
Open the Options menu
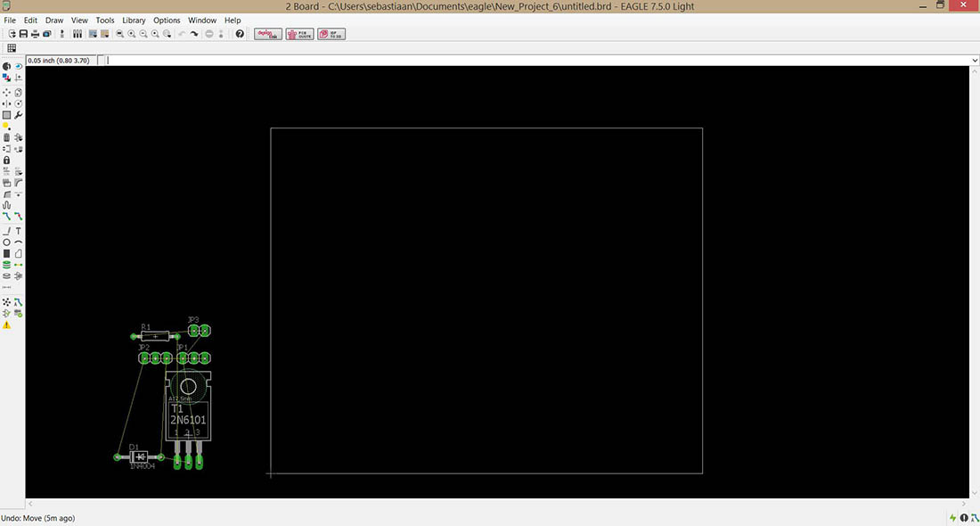coord(167,20)
